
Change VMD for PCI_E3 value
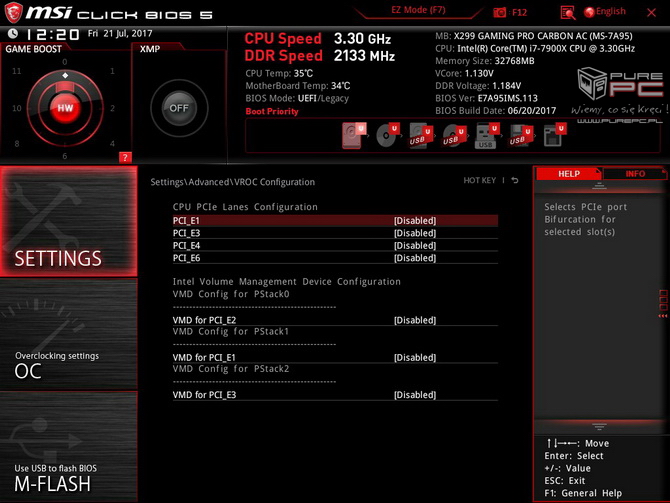[x=335, y=395]
